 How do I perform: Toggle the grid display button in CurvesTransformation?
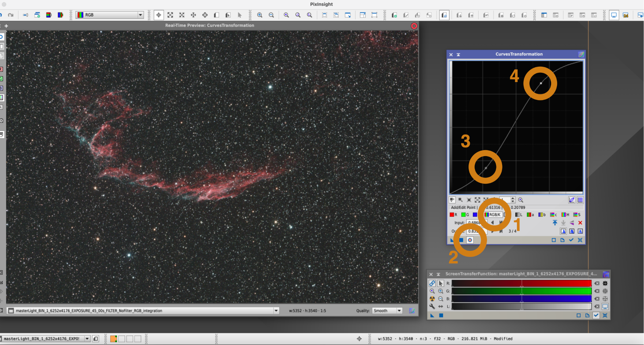pos(580,200)
